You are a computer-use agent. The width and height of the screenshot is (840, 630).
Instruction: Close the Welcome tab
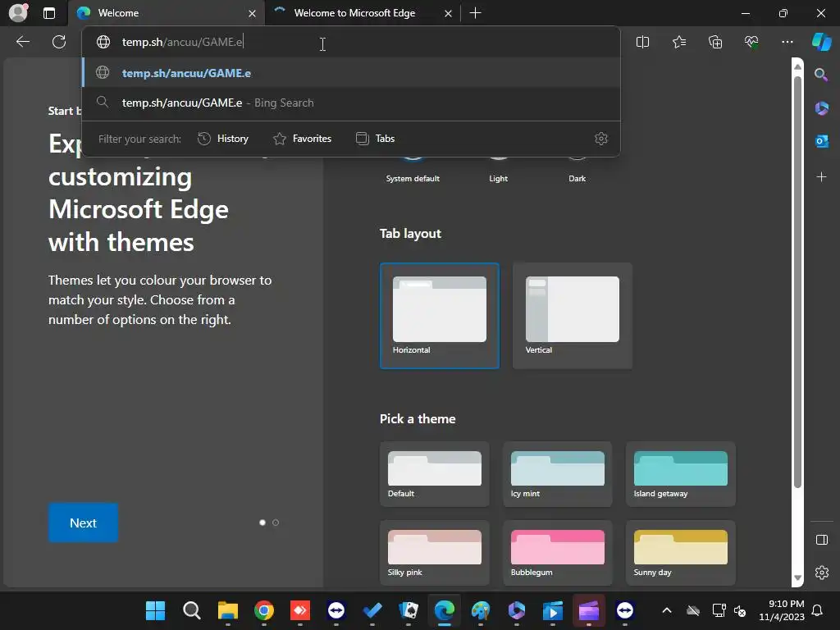252,13
